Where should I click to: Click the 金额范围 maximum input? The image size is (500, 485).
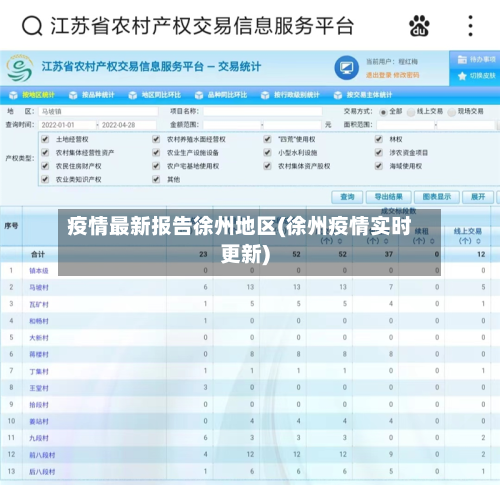coord(292,125)
